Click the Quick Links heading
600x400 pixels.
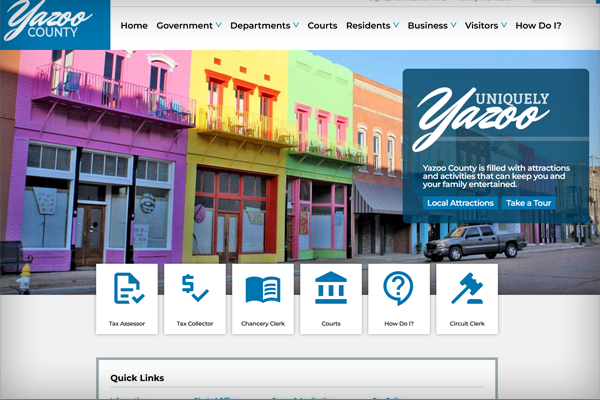[137, 378]
